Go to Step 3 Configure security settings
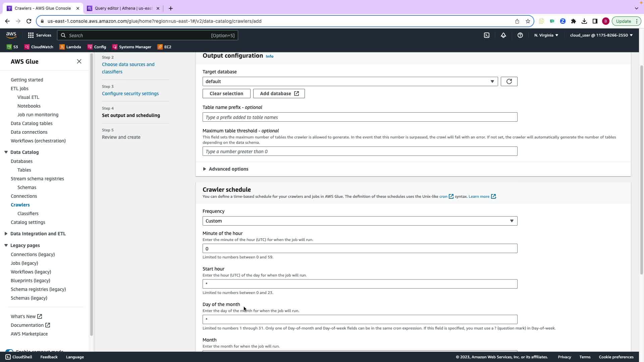Image resolution: width=644 pixels, height=362 pixels. pyautogui.click(x=130, y=94)
